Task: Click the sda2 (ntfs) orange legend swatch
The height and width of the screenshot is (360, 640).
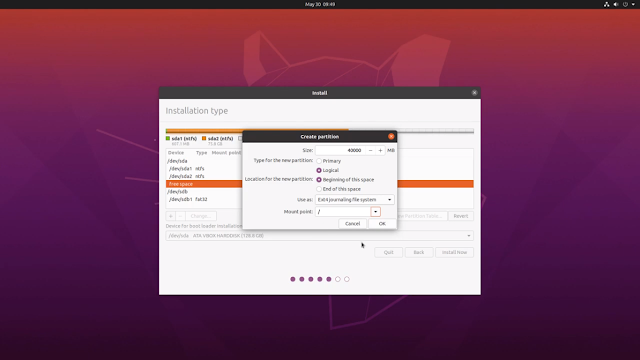Action: pos(204,138)
